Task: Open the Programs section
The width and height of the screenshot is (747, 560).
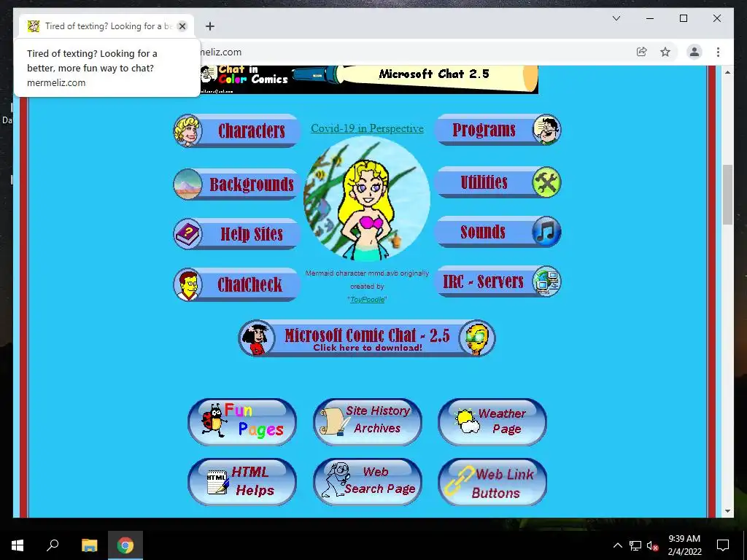Action: 498,130
